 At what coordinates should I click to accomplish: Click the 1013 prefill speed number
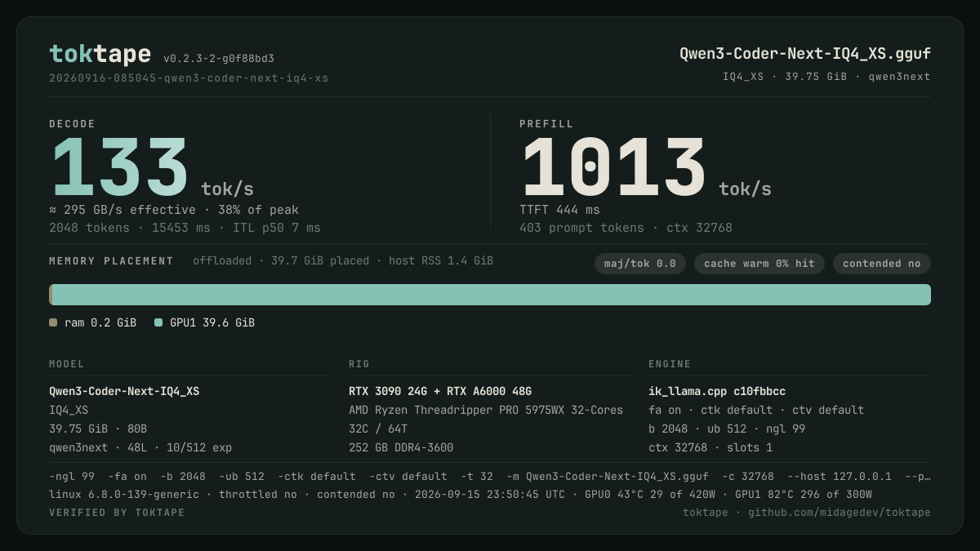pos(613,168)
